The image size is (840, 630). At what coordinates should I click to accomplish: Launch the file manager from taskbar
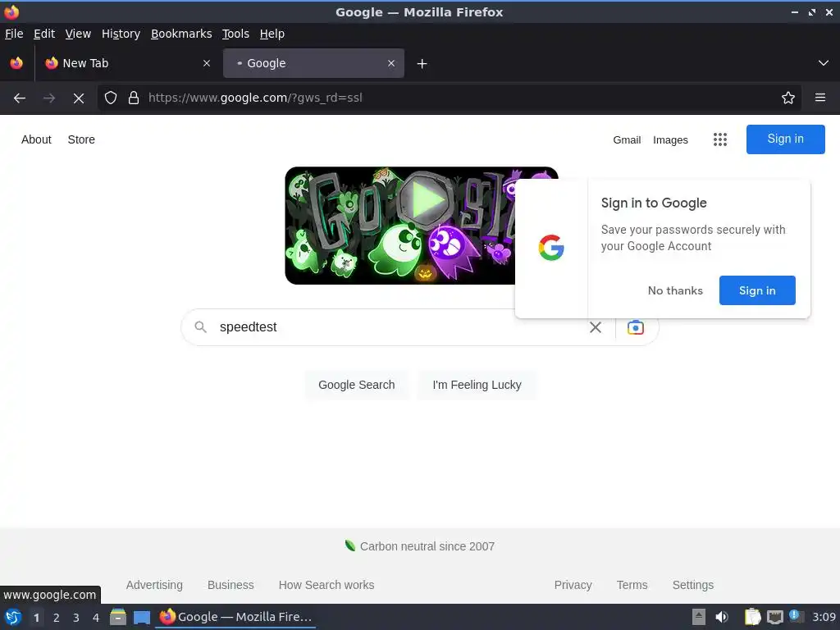pos(118,617)
